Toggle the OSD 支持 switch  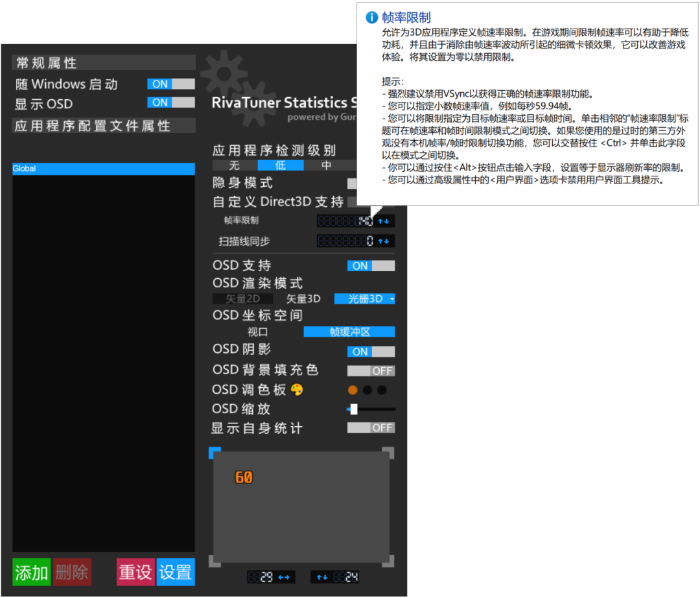point(371,266)
